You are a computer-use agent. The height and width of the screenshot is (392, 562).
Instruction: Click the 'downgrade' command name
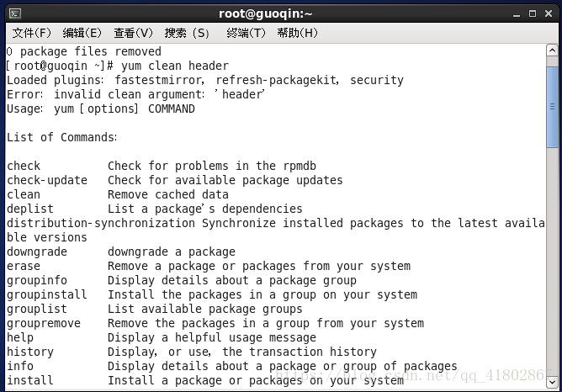(37, 252)
